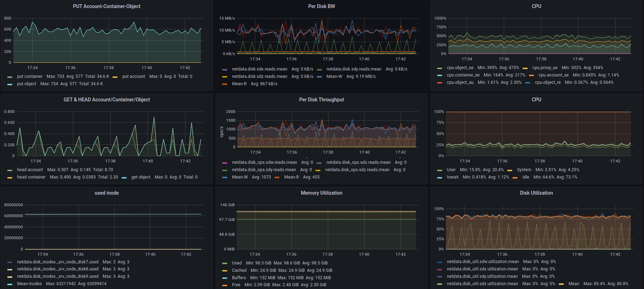Toggle the netdata.disk.sdx.reads.mean legend label
Image resolution: width=644 pixels, height=289 pixels.
(259, 69)
